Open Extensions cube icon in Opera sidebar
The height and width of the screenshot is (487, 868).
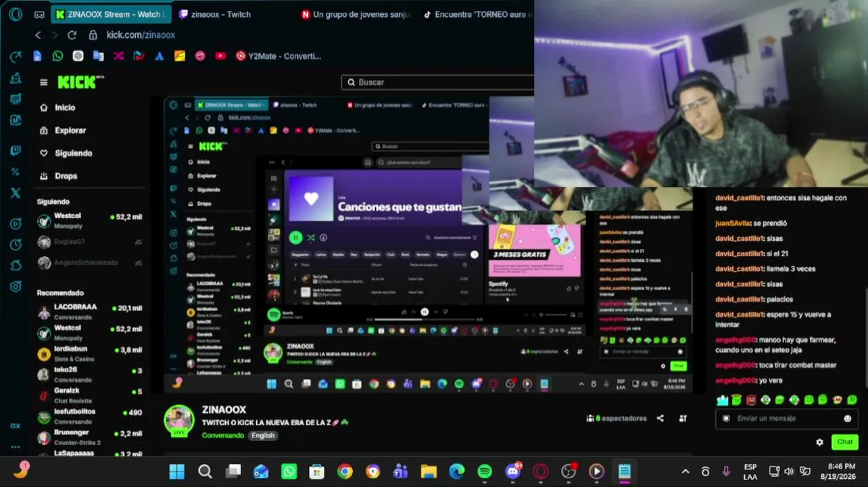click(16, 265)
